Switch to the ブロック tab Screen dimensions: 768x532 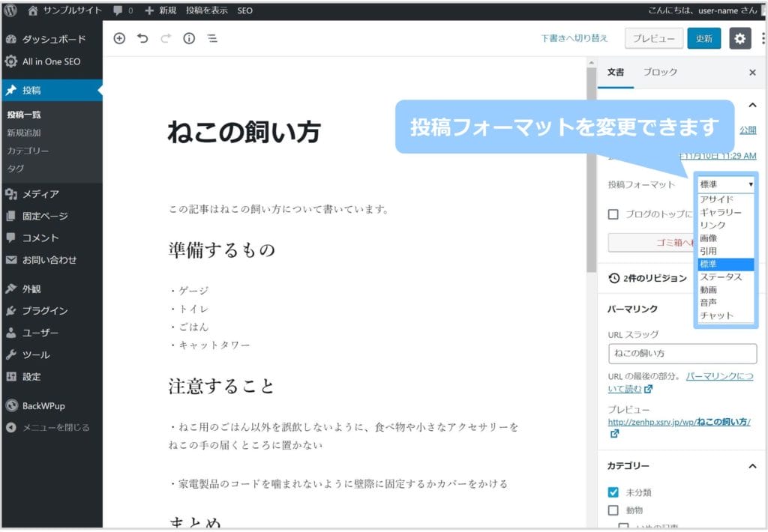tap(660, 72)
